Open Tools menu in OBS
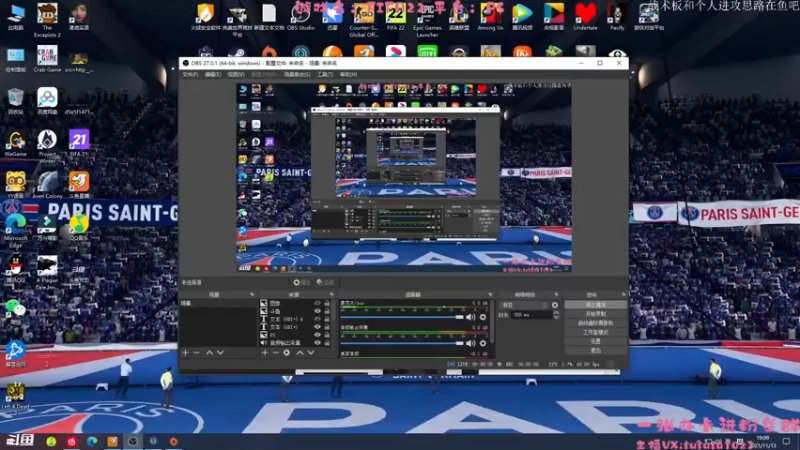The height and width of the screenshot is (450, 800). tap(325, 74)
